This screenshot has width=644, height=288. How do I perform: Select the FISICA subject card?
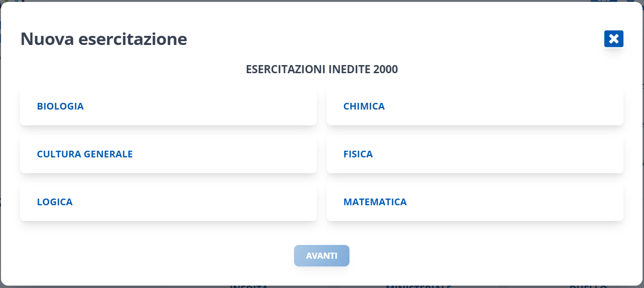tap(475, 154)
